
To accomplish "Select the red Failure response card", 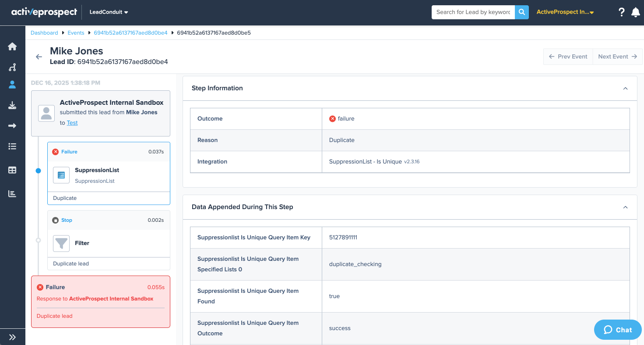I will (x=101, y=302).
